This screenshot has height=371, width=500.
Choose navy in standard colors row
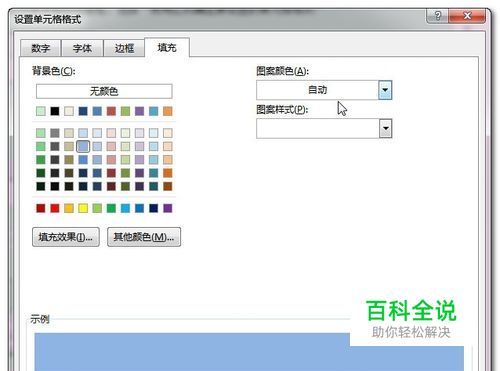pos(154,208)
